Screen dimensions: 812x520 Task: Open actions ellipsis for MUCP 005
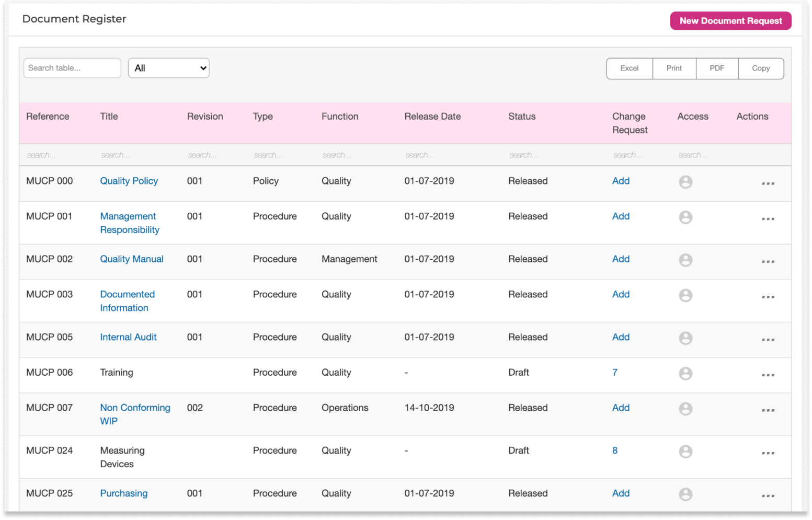coord(768,340)
